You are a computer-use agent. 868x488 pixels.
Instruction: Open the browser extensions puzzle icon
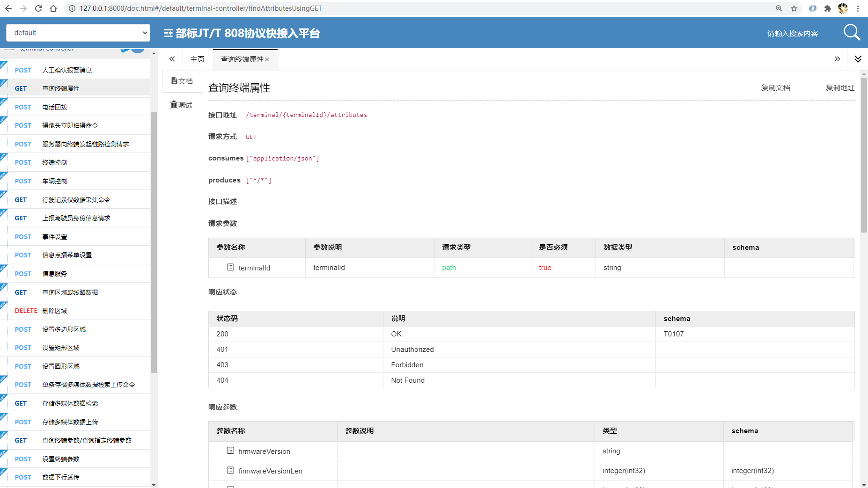pyautogui.click(x=828, y=8)
